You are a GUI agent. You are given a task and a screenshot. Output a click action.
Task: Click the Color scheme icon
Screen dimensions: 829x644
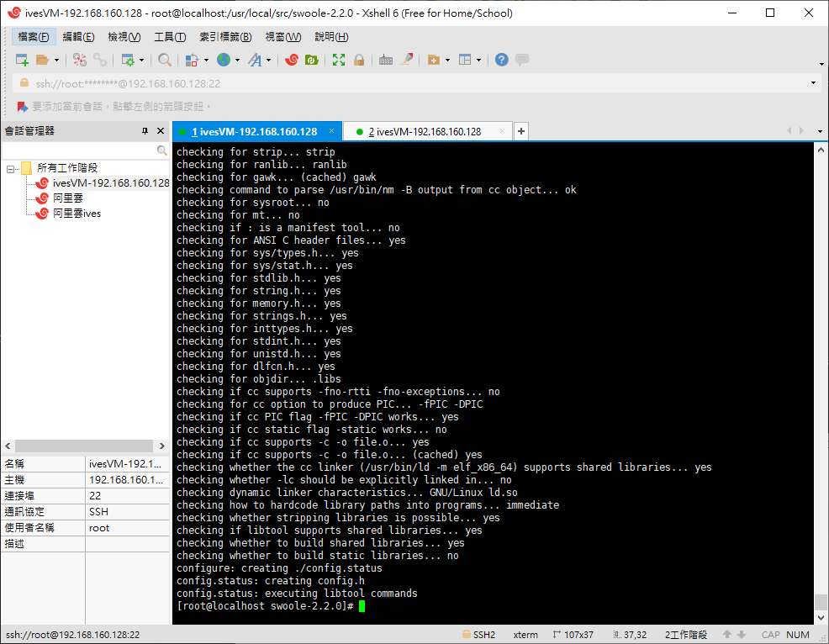tap(192, 60)
